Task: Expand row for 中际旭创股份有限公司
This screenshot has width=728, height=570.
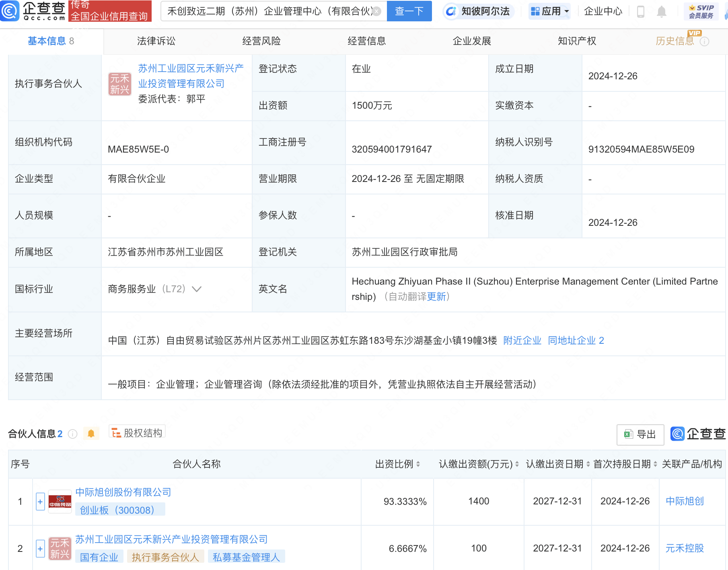Action: [x=40, y=502]
